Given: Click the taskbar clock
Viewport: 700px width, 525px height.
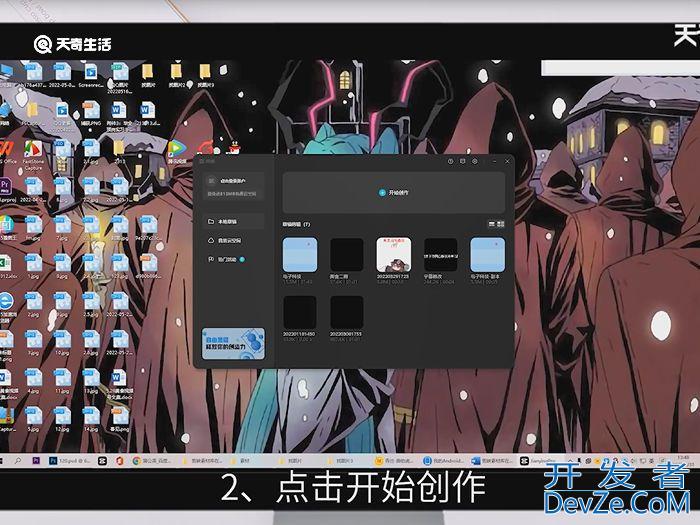Looking at the screenshot, I should click(x=683, y=461).
